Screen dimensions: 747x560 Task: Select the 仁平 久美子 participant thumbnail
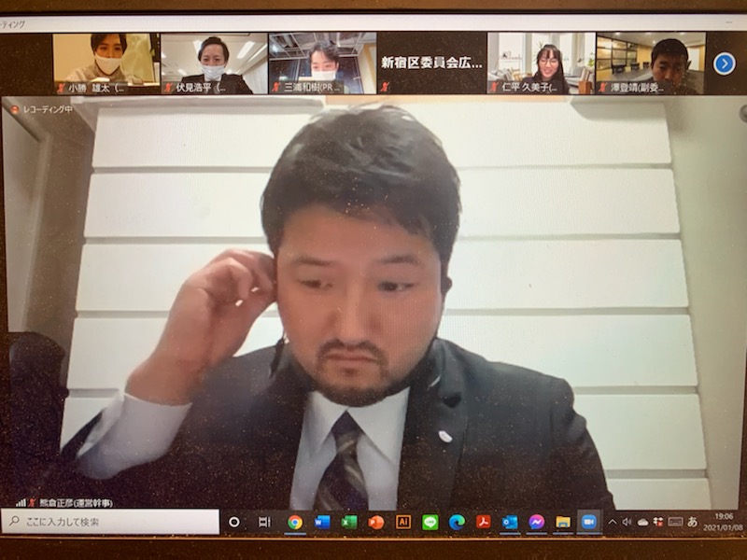(x=540, y=63)
